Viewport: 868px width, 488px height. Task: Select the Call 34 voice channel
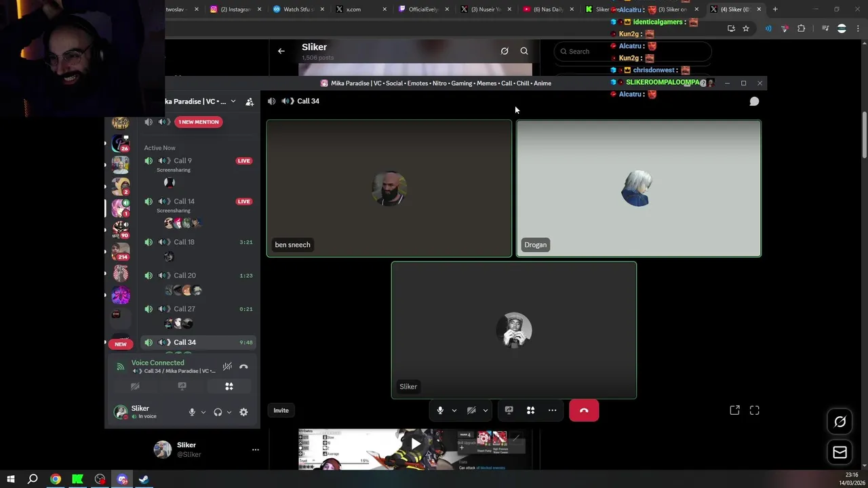point(197,342)
